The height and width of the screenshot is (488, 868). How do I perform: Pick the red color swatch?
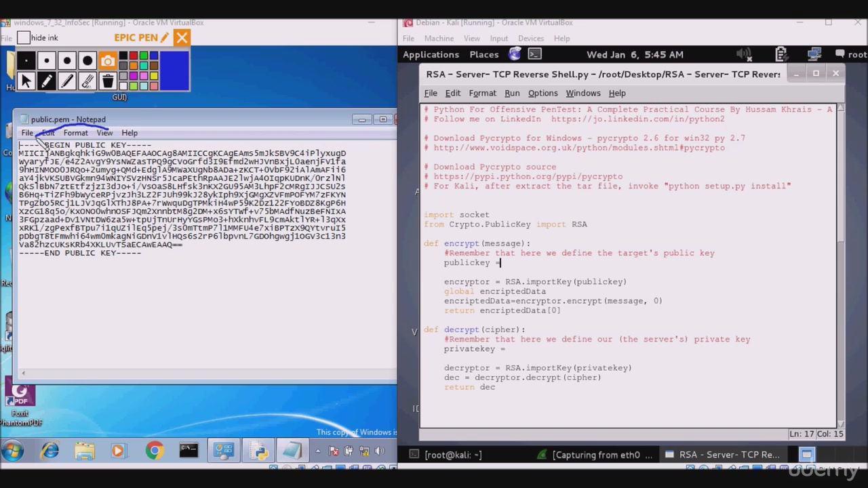click(133, 56)
